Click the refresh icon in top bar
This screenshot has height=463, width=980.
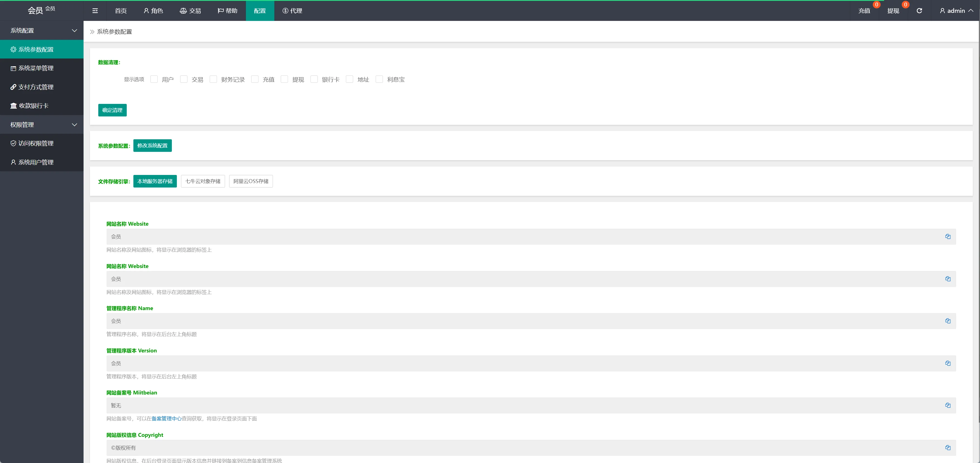click(x=919, y=11)
